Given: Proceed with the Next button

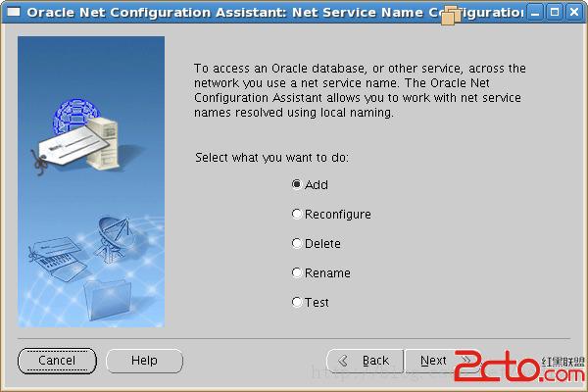Looking at the screenshot, I should tap(443, 361).
